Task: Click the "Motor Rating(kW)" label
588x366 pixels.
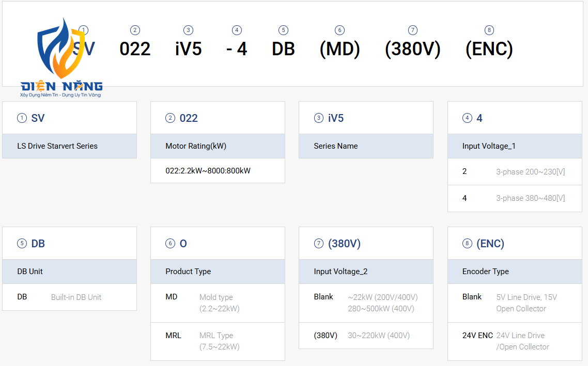Action: (x=196, y=146)
